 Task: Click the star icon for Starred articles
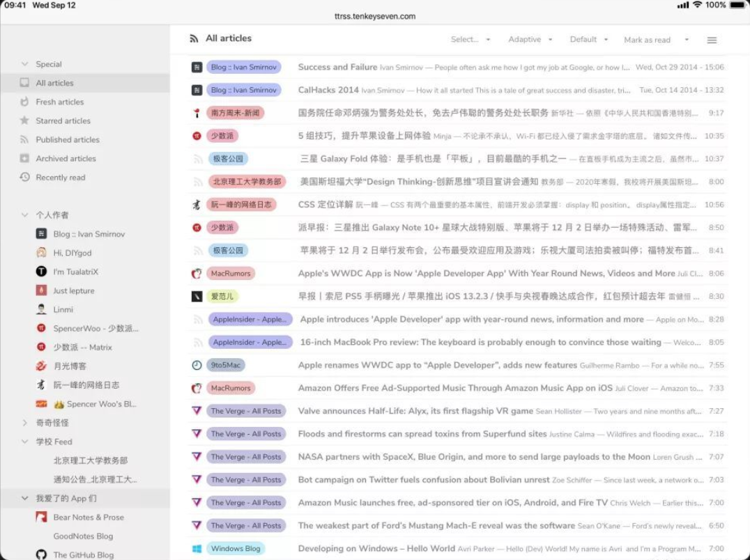[x=24, y=120]
